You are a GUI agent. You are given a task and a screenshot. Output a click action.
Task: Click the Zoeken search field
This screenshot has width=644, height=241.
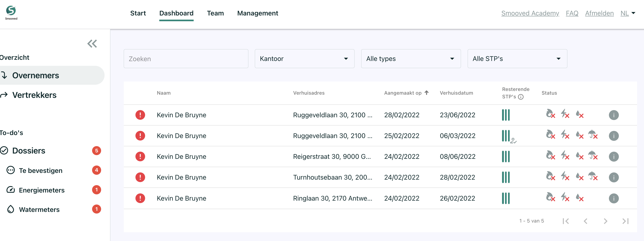tap(186, 59)
